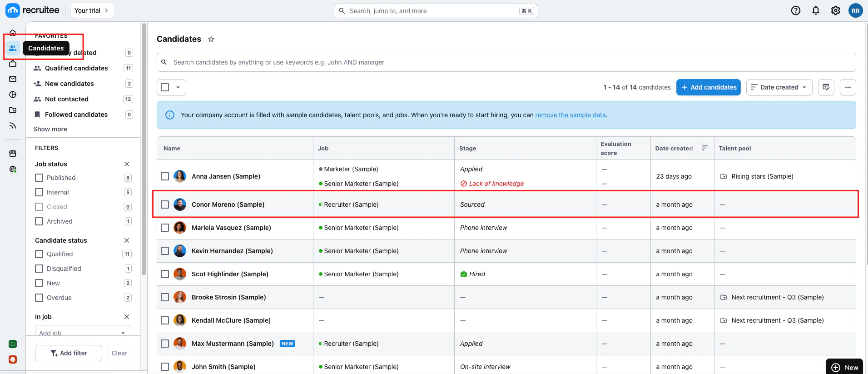Open the green app icon at sidebar bottom
The height and width of the screenshot is (374, 868).
pos(13,344)
